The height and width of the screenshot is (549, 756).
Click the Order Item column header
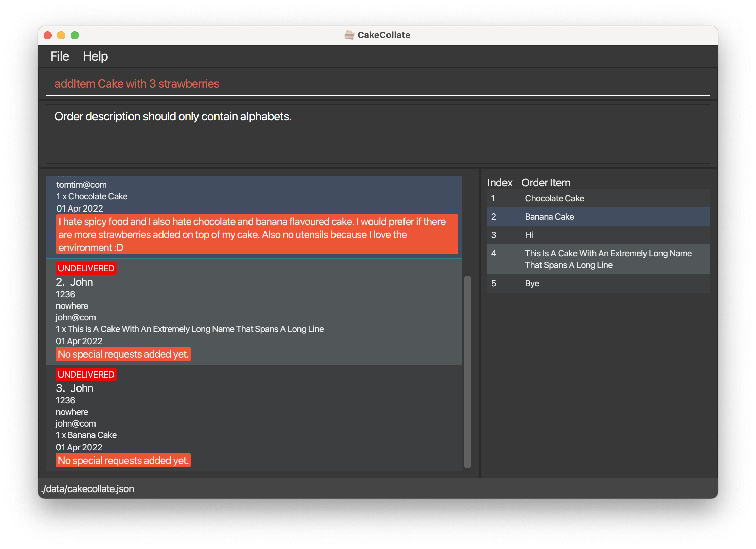point(546,183)
